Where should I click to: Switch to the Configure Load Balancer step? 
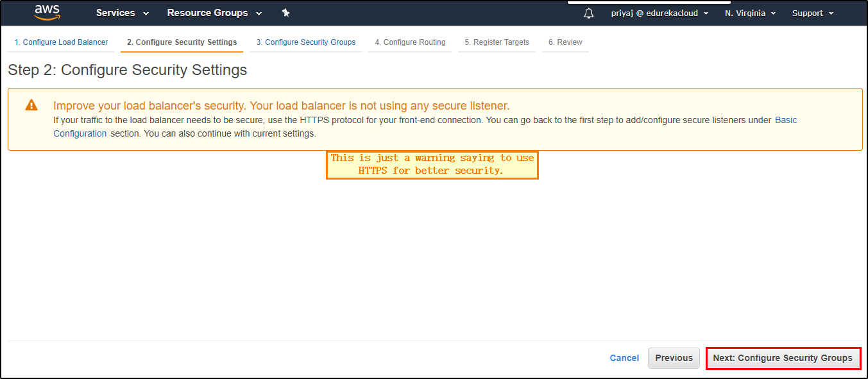(x=61, y=42)
